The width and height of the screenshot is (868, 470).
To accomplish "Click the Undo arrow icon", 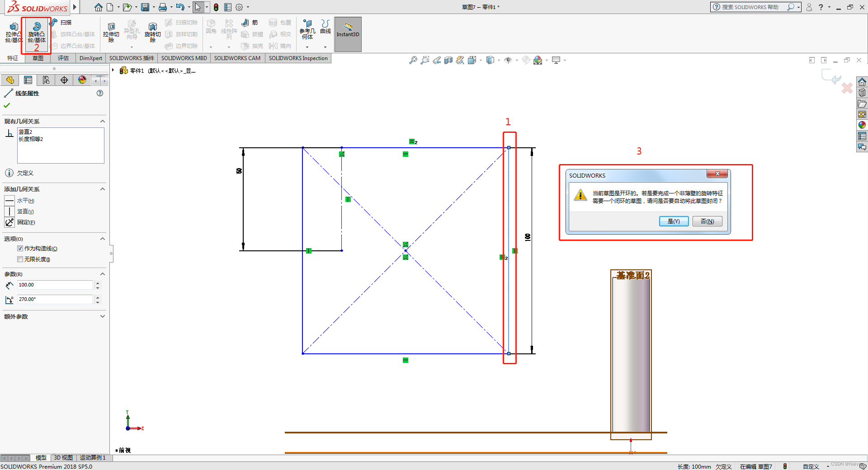I will (x=180, y=7).
